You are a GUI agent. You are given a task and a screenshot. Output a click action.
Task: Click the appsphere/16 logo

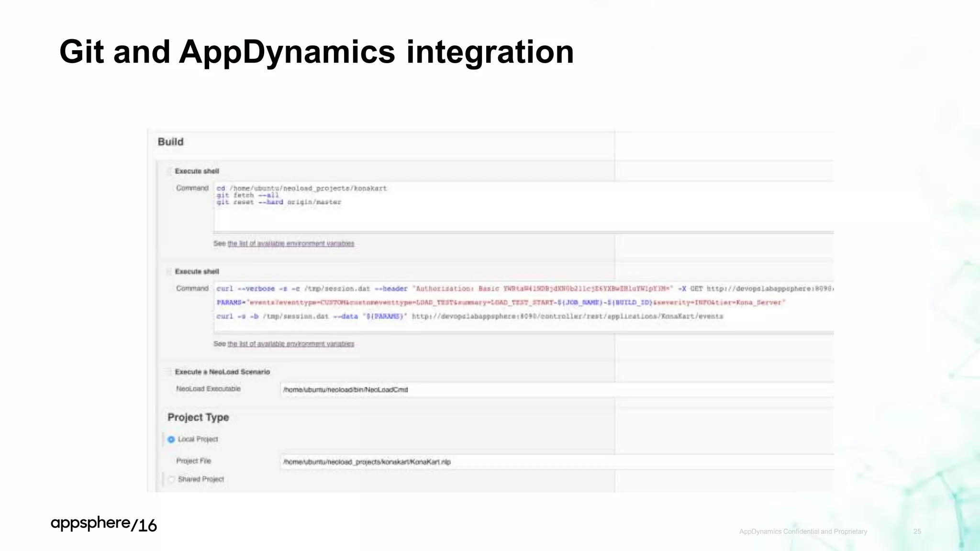tap(104, 524)
